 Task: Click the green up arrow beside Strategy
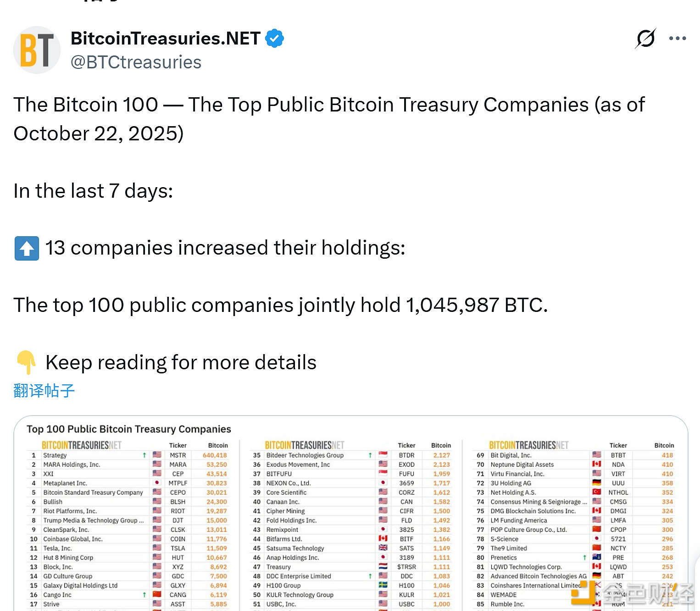pyautogui.click(x=144, y=455)
